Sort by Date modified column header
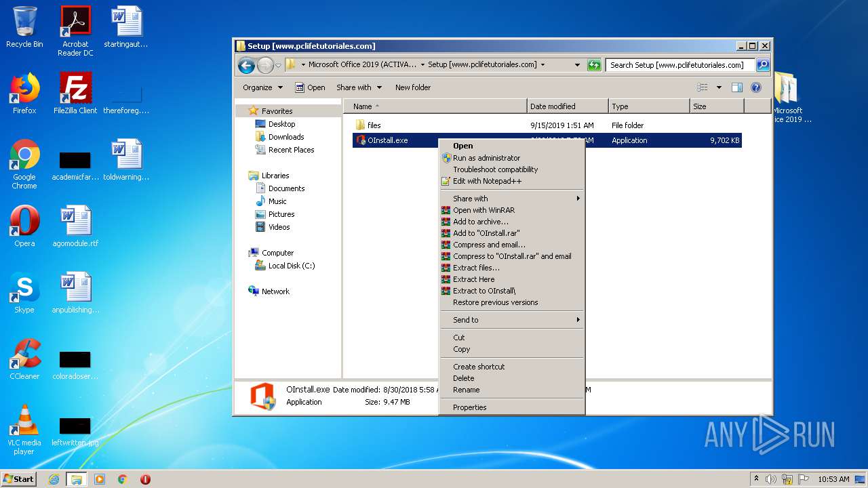This screenshot has height=488, width=868. tap(568, 106)
